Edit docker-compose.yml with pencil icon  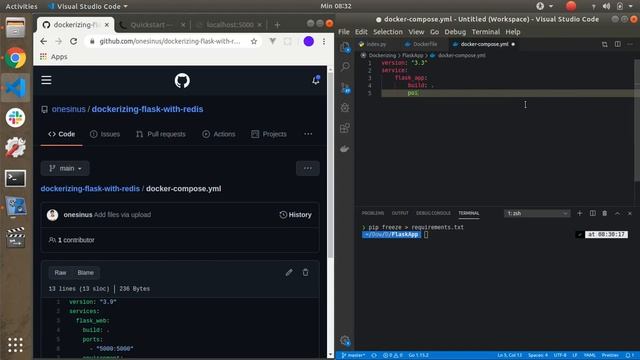click(289, 272)
